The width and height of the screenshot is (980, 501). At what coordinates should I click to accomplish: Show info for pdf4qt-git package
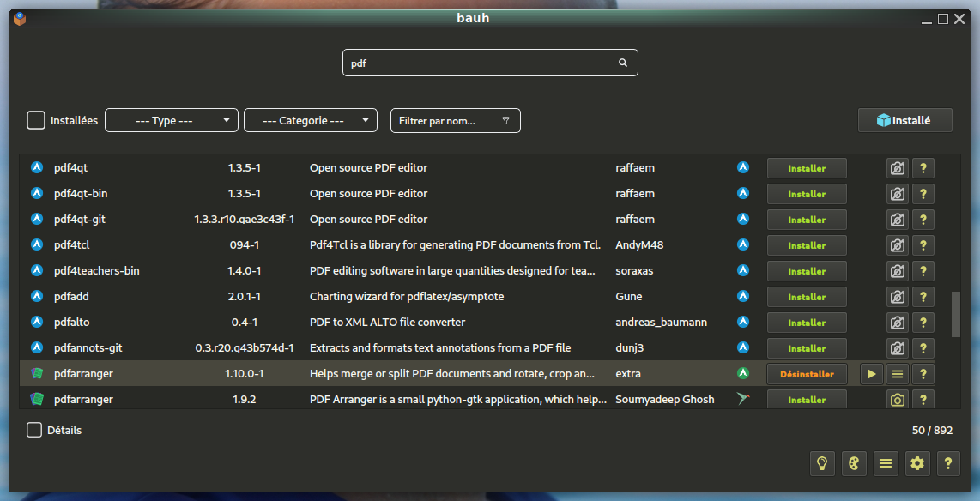[x=923, y=220]
